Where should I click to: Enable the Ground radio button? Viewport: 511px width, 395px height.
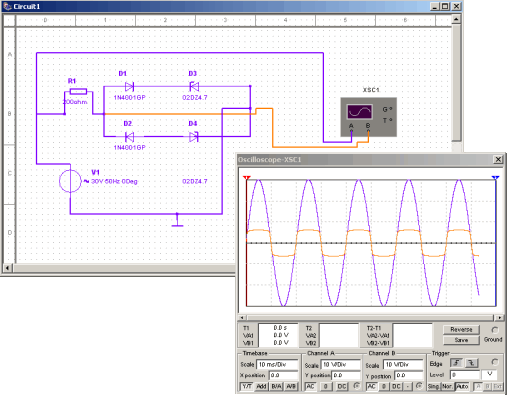point(495,330)
